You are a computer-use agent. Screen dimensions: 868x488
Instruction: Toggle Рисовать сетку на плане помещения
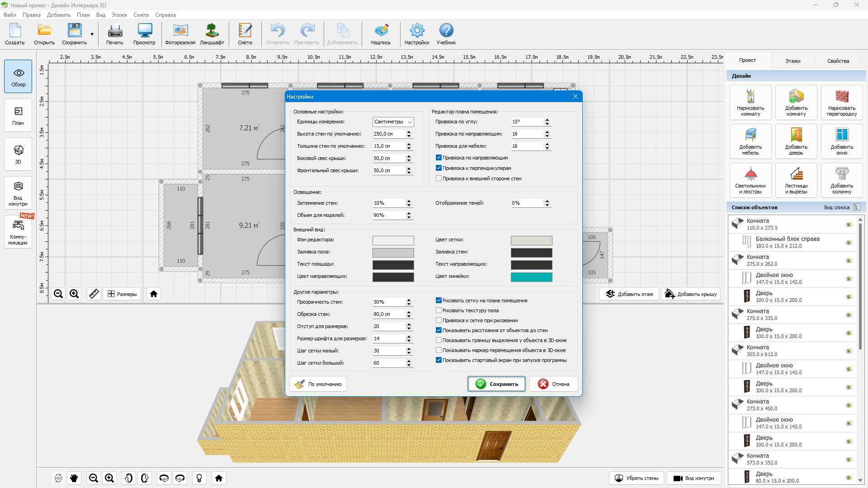(439, 300)
